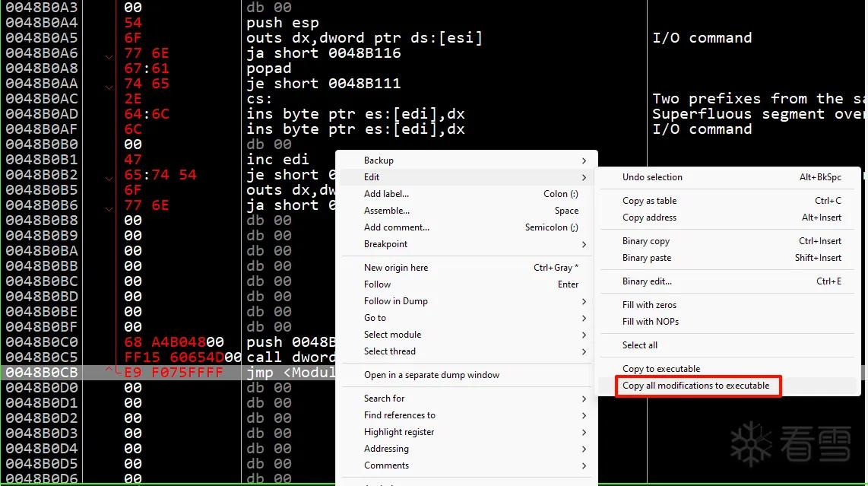Select address row 0048B0C0

[42, 342]
